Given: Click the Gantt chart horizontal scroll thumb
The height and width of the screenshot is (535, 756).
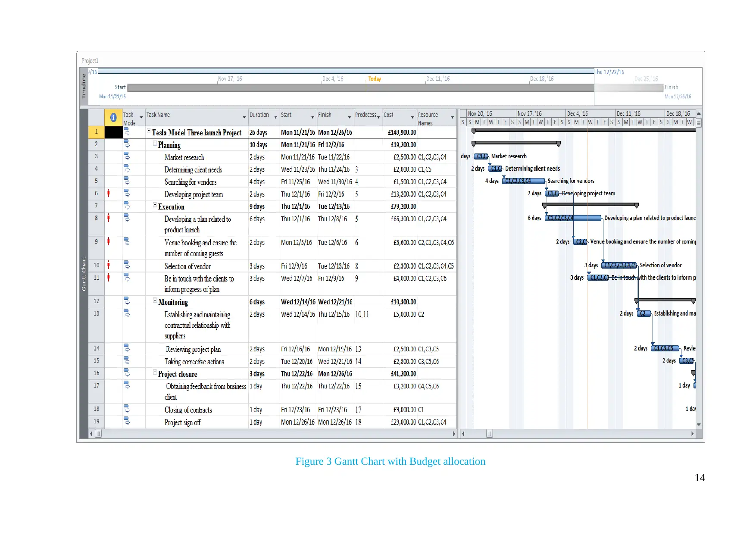Looking at the screenshot, I should [x=489, y=434].
